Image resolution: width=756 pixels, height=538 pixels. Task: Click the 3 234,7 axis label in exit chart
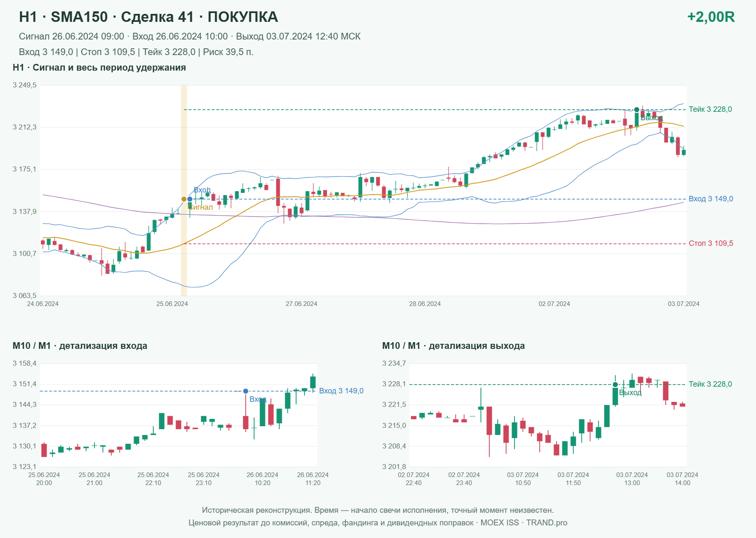click(x=394, y=364)
